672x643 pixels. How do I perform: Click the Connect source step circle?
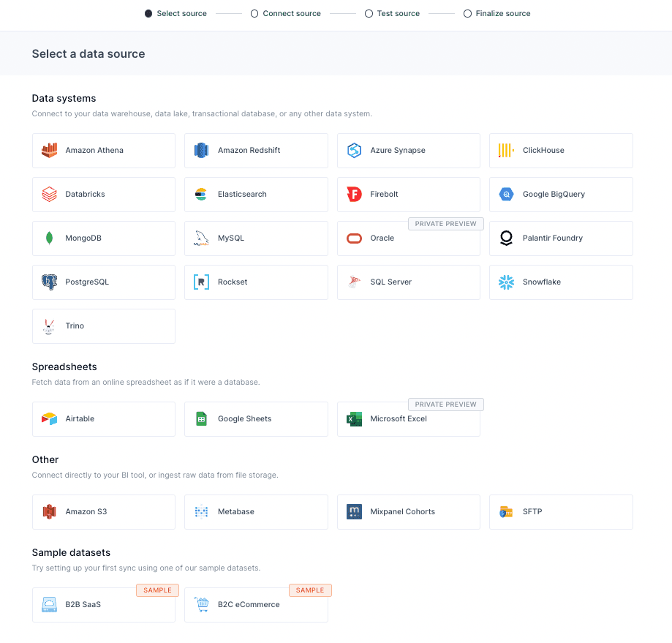[x=254, y=14]
